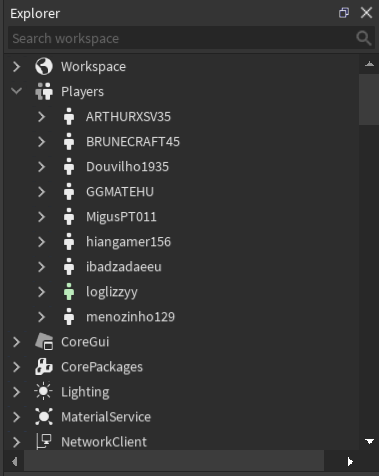Expand GGMATEHU player node

(x=41, y=192)
